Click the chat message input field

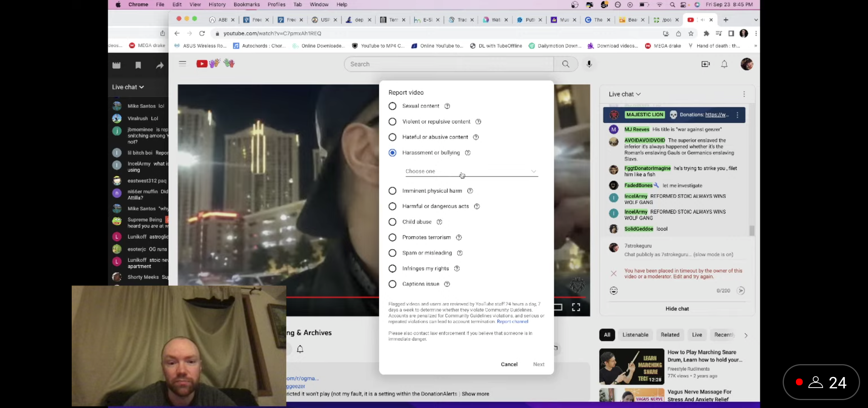679,255
